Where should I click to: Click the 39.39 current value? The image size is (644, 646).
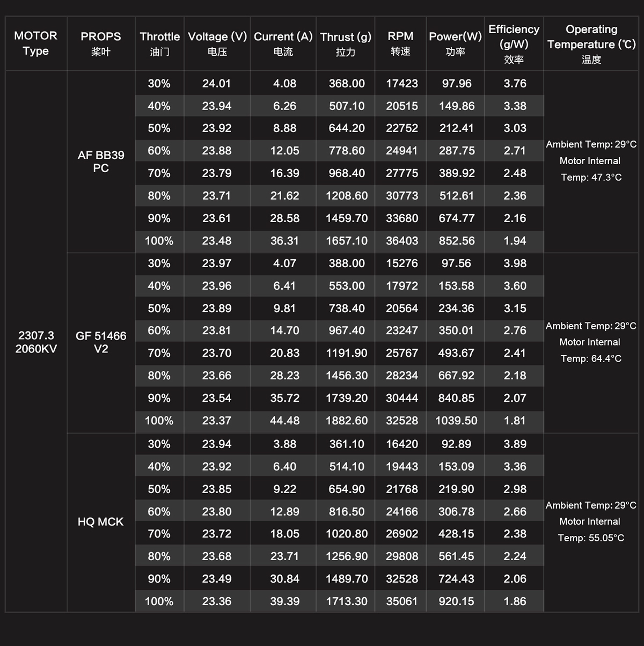click(x=284, y=601)
